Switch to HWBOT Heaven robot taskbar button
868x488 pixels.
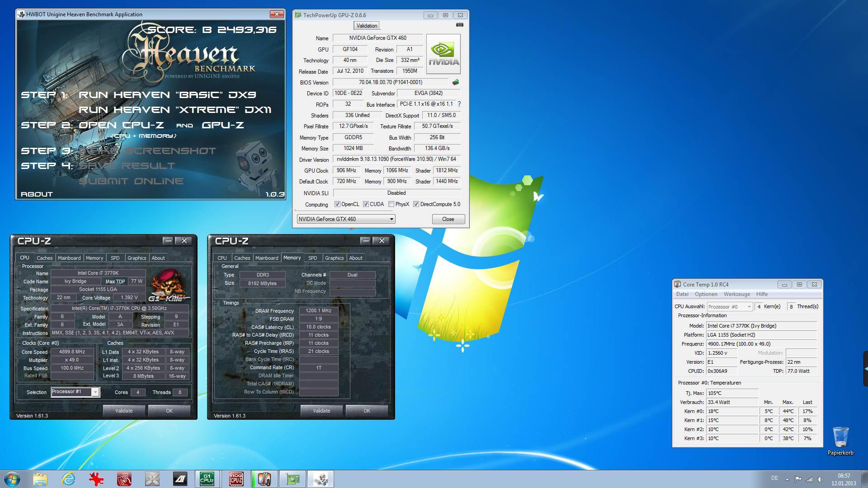point(321,479)
